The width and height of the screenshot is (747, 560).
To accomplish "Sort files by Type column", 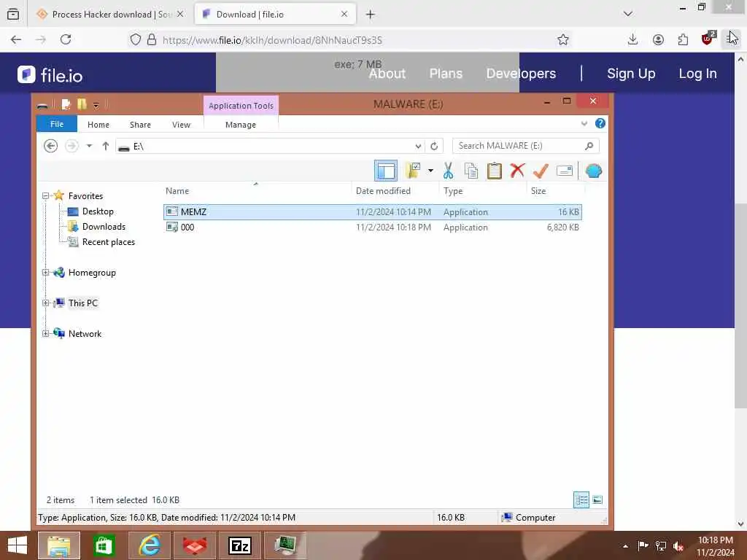I will tap(453, 191).
